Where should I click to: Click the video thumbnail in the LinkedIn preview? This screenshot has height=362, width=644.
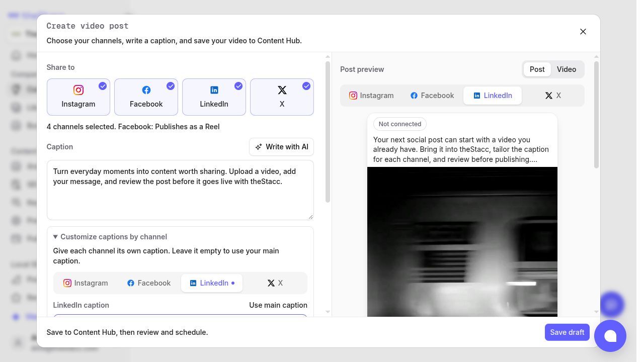click(462, 242)
